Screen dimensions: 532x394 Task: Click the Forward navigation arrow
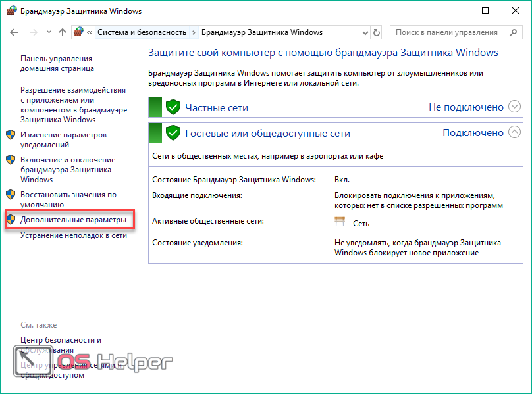tap(33, 32)
